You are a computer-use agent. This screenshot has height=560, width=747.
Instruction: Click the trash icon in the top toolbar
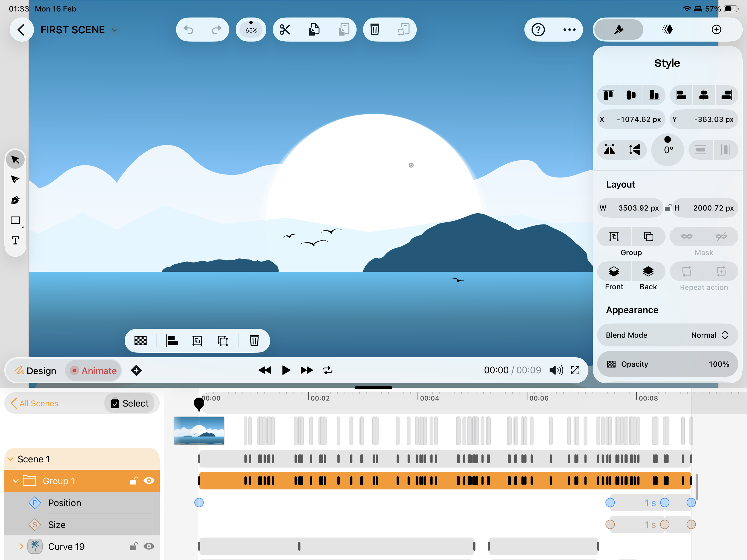pyautogui.click(x=375, y=30)
